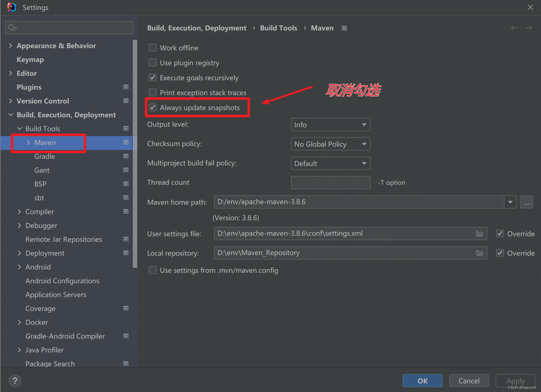Expand the Maven subtree chevron

[x=28, y=142]
